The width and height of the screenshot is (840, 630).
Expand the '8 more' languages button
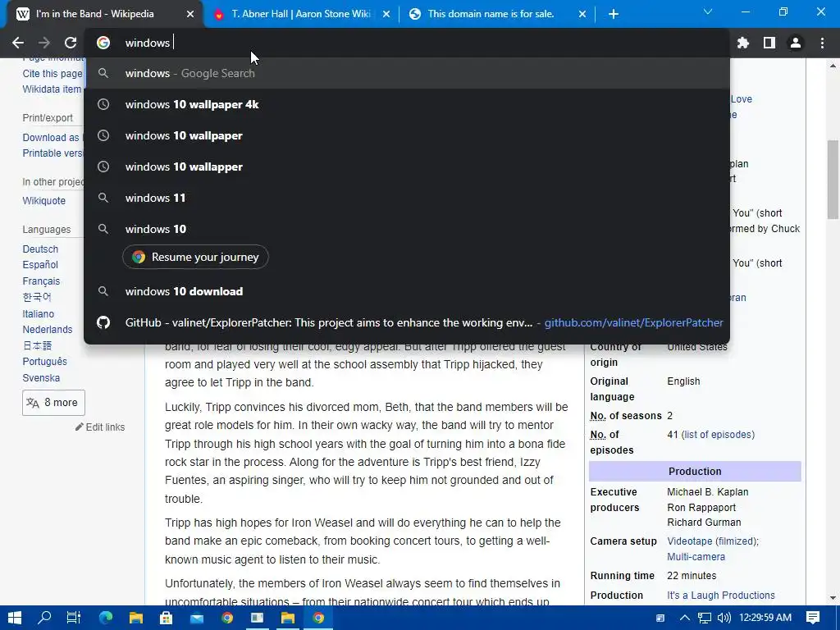tap(53, 403)
